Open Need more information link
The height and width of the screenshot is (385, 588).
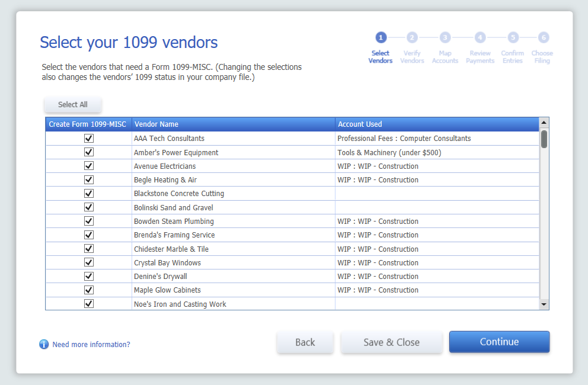[91, 345]
